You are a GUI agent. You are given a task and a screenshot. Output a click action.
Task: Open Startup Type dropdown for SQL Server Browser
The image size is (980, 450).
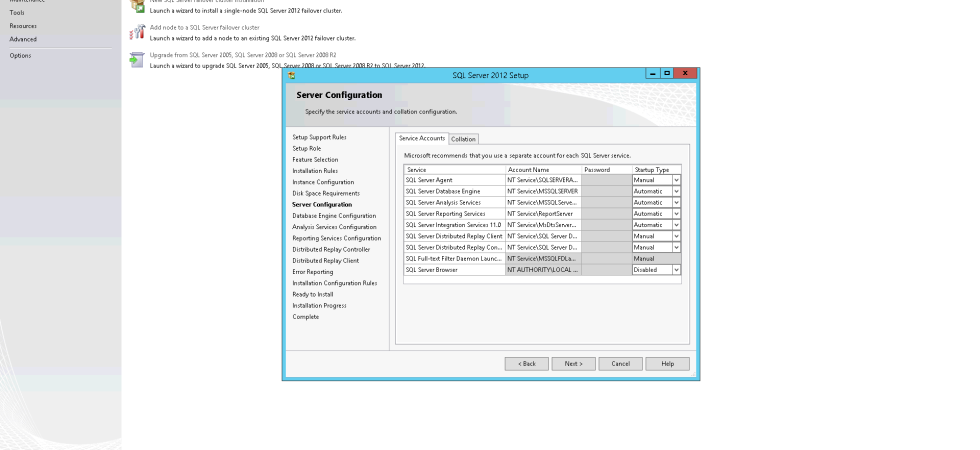[x=676, y=270]
